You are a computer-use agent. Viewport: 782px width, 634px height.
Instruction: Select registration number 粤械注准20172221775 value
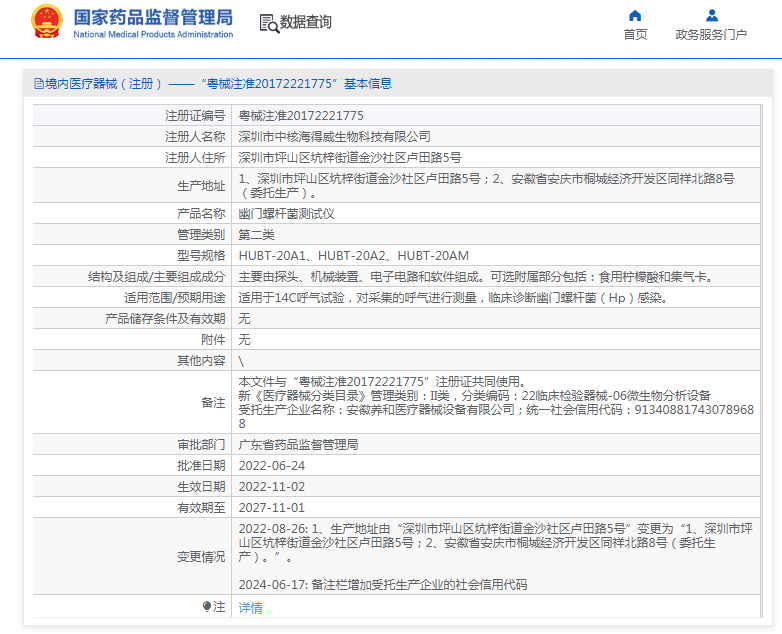[x=301, y=116]
